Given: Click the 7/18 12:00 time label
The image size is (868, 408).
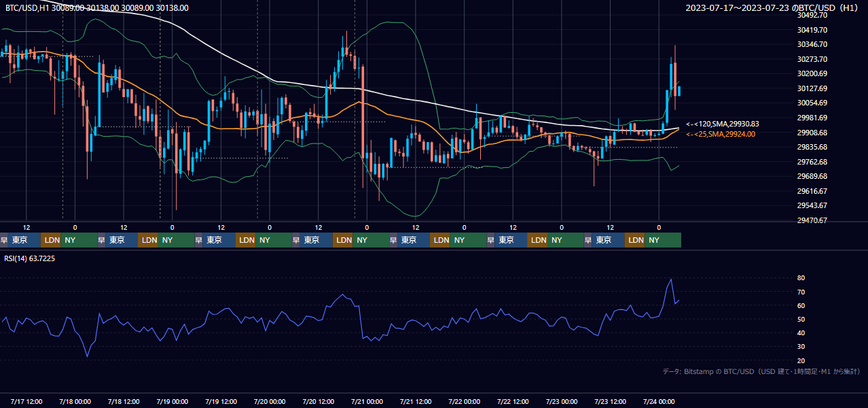Looking at the screenshot, I should [124, 401].
